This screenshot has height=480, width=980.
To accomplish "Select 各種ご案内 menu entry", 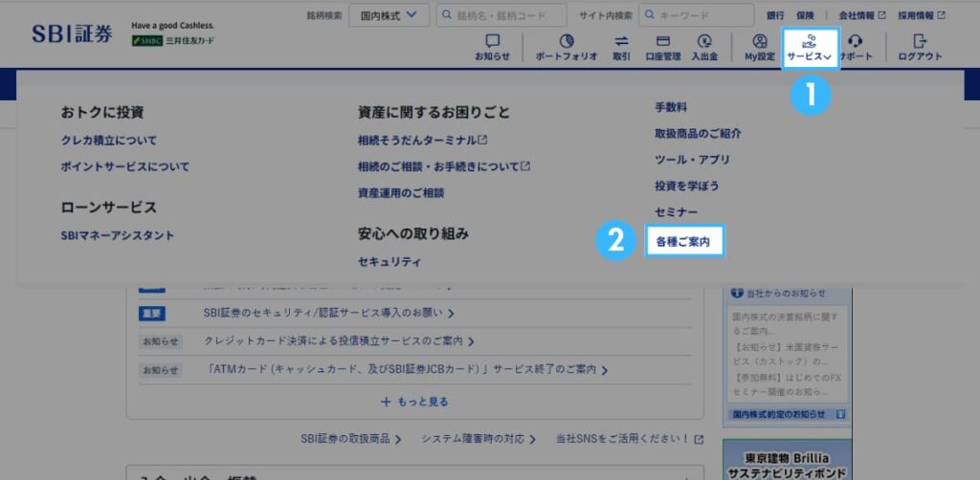I will [x=684, y=241].
